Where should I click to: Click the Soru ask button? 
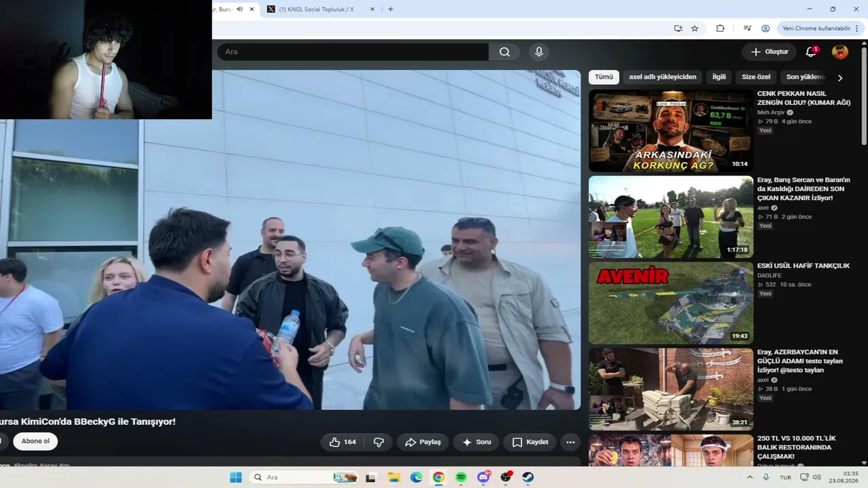tap(476, 442)
